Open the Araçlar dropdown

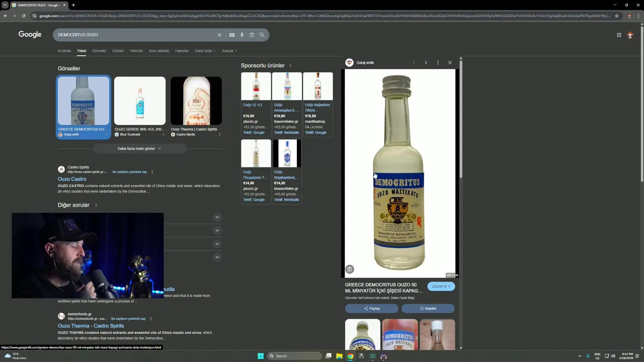(229, 51)
